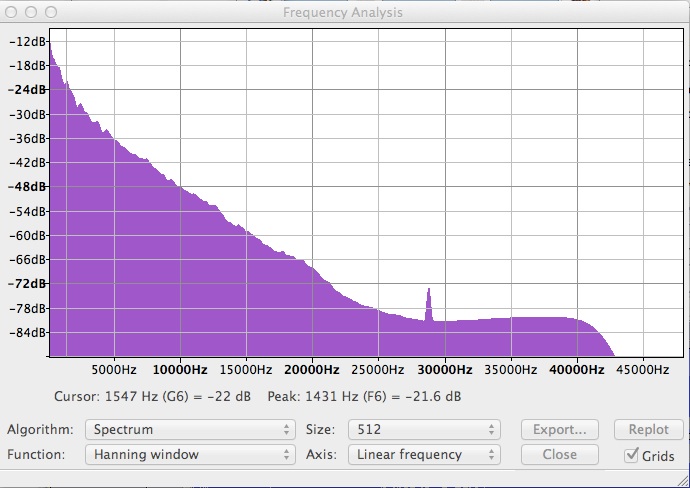The image size is (690, 488).
Task: Click the window resize grip corner
Action: coord(683,482)
